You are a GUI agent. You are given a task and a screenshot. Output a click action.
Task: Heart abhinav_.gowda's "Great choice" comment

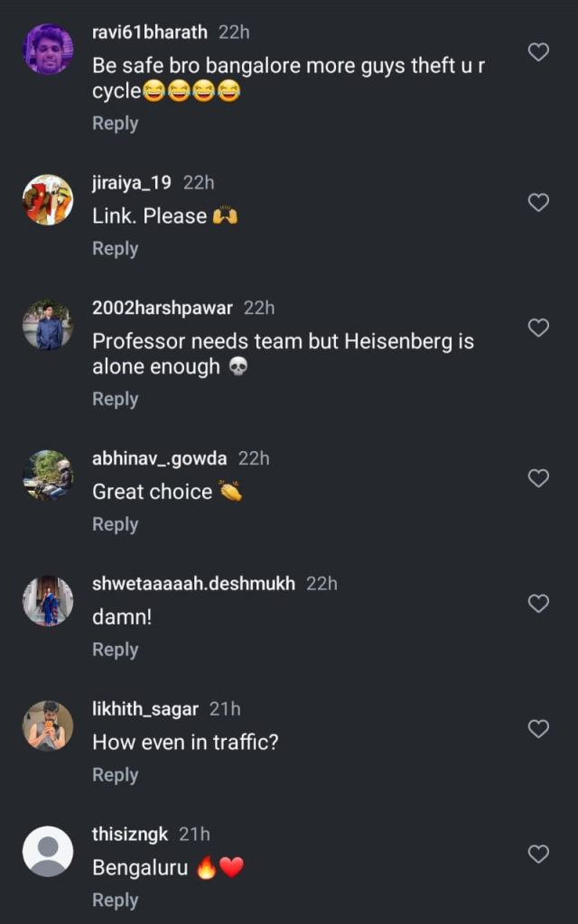(x=538, y=479)
